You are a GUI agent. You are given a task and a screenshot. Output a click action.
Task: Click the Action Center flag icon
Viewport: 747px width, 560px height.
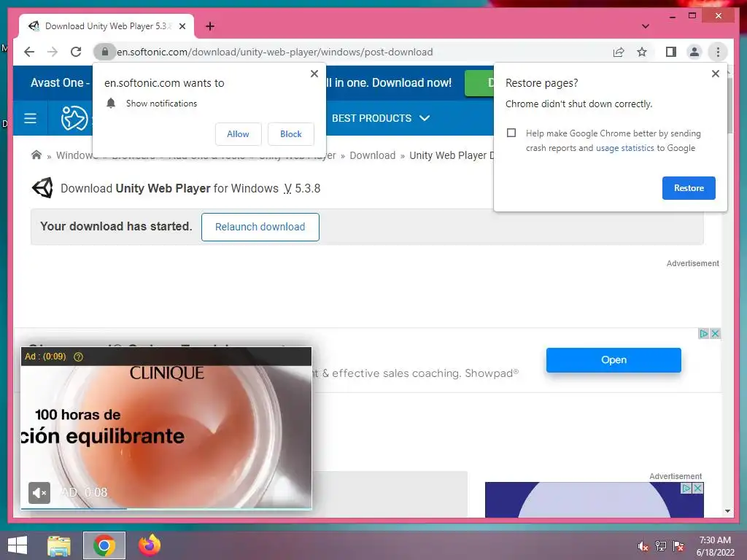click(x=678, y=546)
